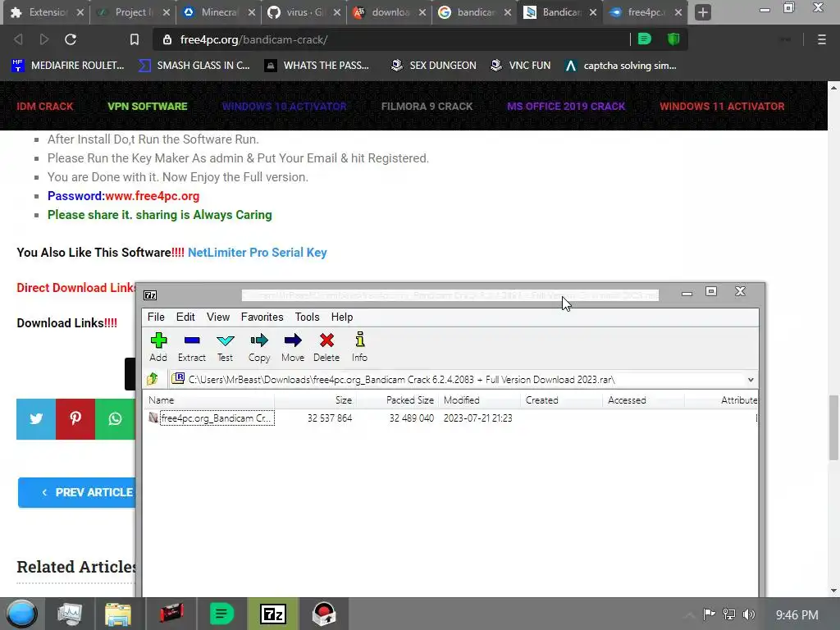Screen dimensions: 840x630
Task: Open the Help menu in 7-Zip
Action: pyautogui.click(x=342, y=317)
